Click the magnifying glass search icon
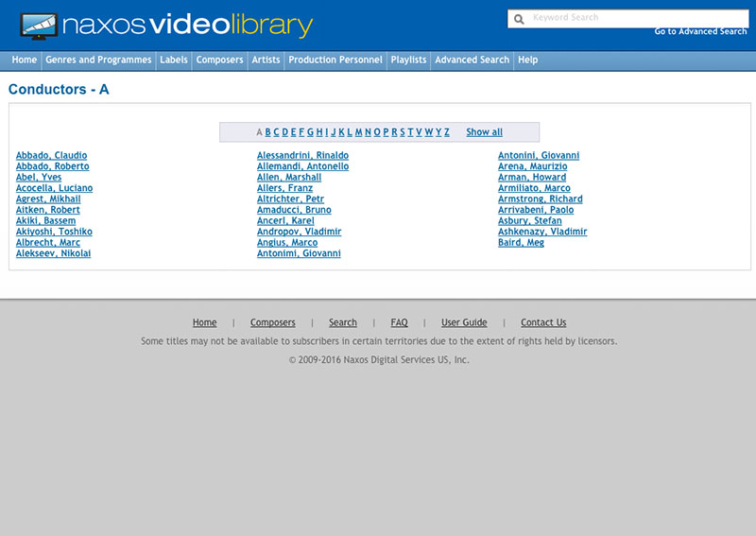 point(519,18)
